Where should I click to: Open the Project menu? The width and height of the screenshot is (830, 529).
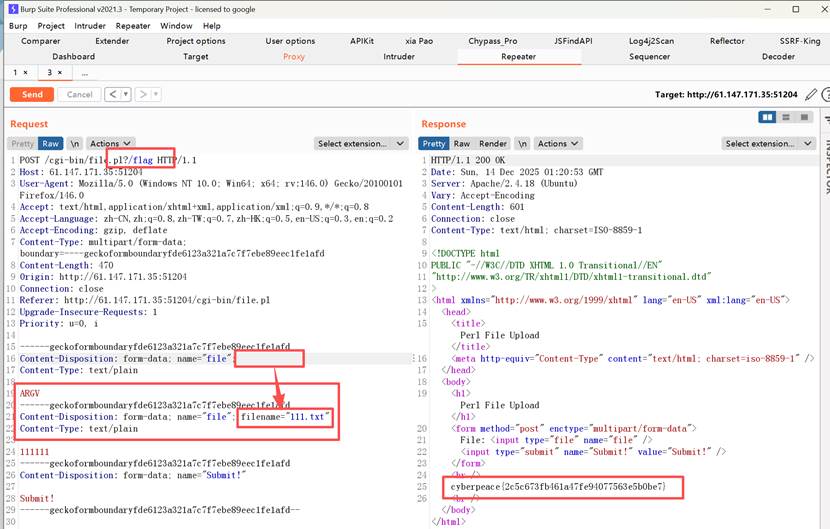[x=51, y=26]
